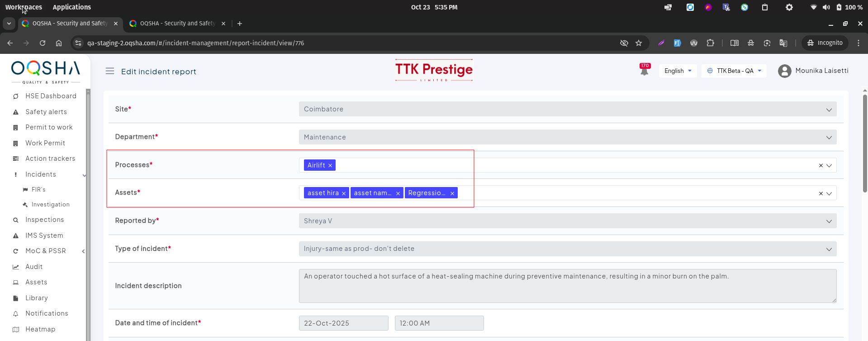The height and width of the screenshot is (341, 868).
Task: Bookmark this page with the star icon
Action: (x=639, y=43)
